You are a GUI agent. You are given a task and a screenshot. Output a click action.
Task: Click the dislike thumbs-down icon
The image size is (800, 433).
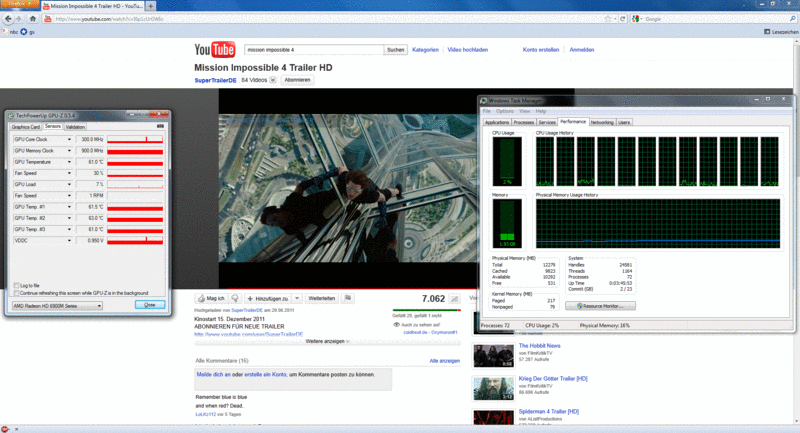click(x=235, y=298)
